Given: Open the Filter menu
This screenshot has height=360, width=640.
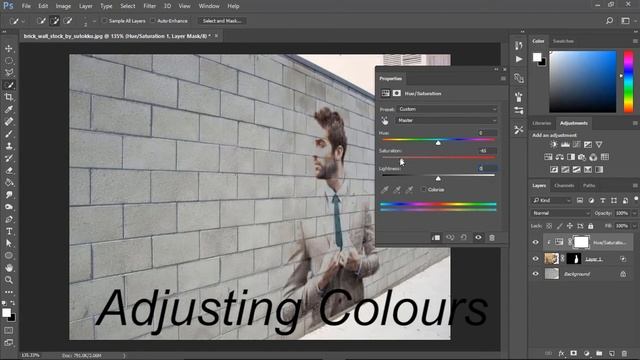Looking at the screenshot, I should [149, 6].
